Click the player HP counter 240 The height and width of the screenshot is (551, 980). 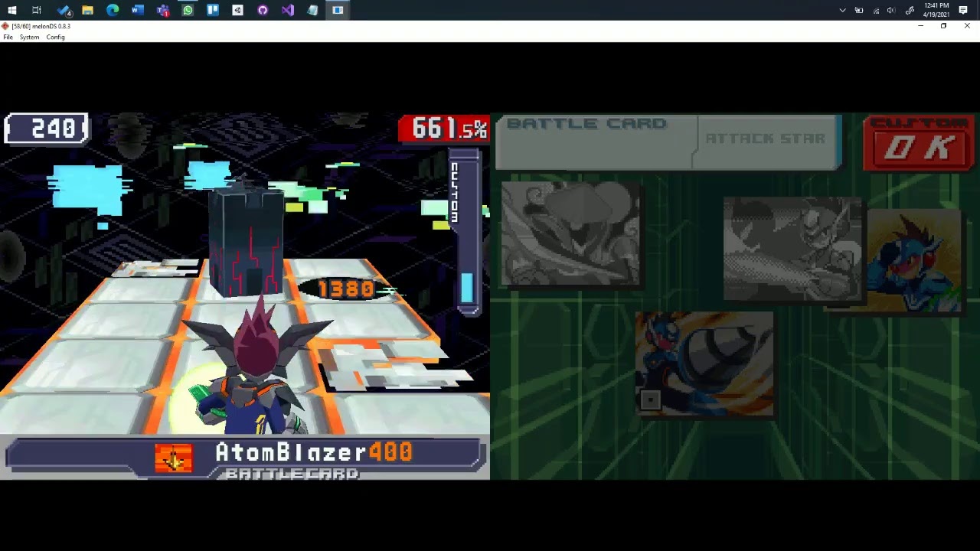point(46,129)
